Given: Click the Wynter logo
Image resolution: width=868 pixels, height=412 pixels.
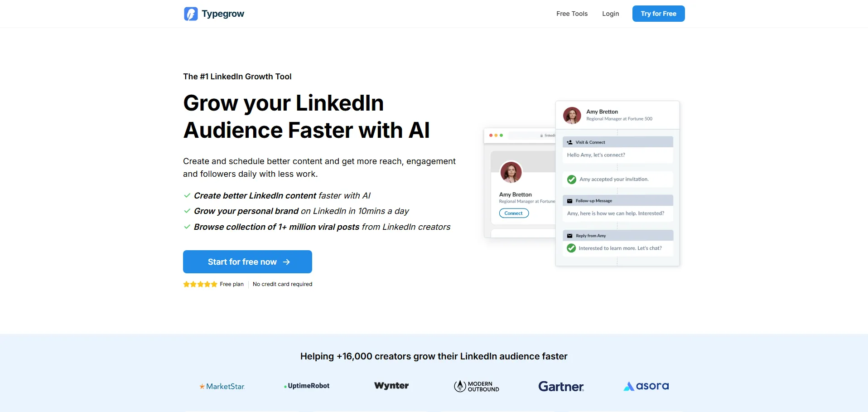Looking at the screenshot, I should (391, 386).
